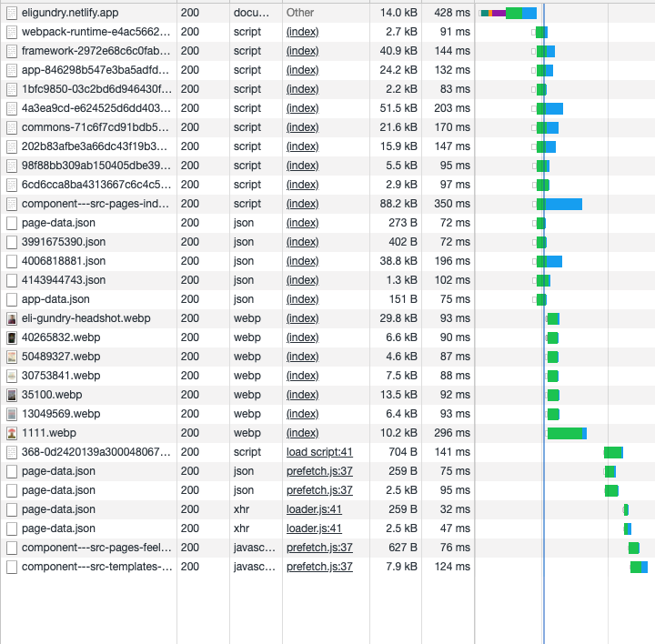
Task: Click the file icon next to framework-2972e68c6c0fab
Action: click(12, 51)
